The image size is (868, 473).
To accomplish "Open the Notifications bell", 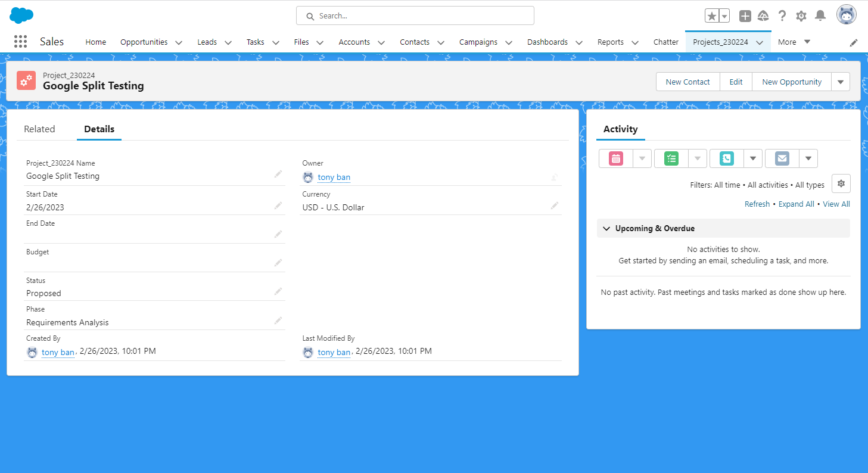I will pos(820,16).
